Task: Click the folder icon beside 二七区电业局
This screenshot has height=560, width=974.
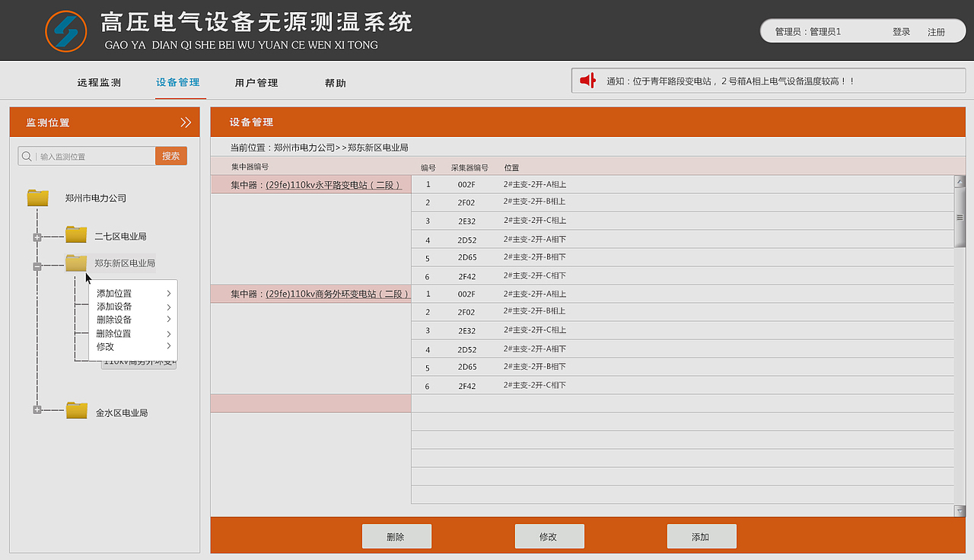Action: click(x=75, y=234)
